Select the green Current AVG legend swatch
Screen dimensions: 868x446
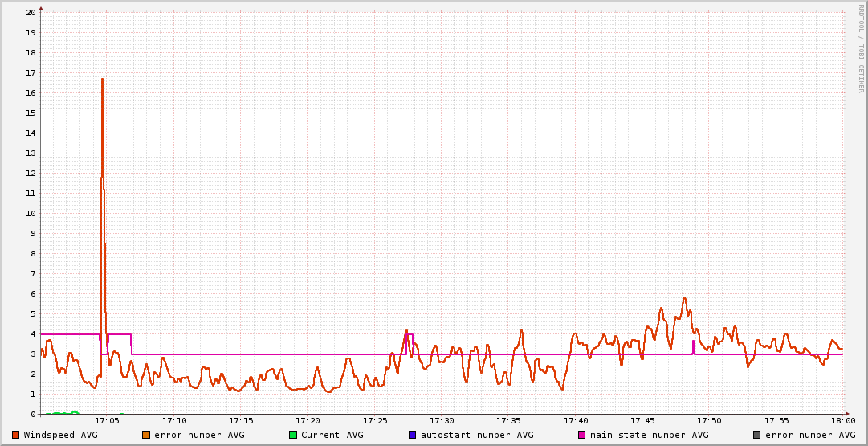[x=293, y=435]
